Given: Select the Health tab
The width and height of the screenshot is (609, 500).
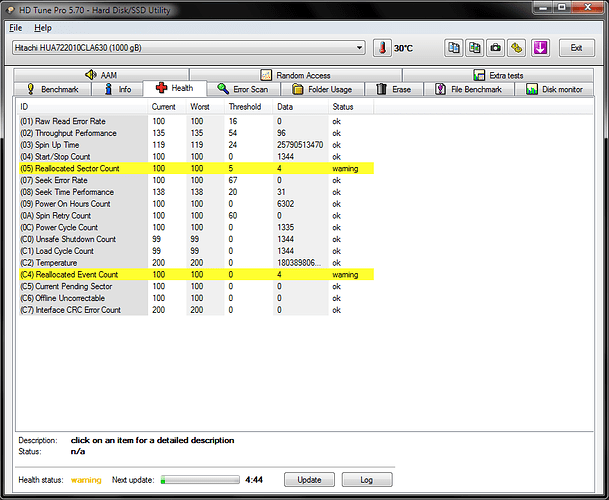Looking at the screenshot, I should (175, 88).
